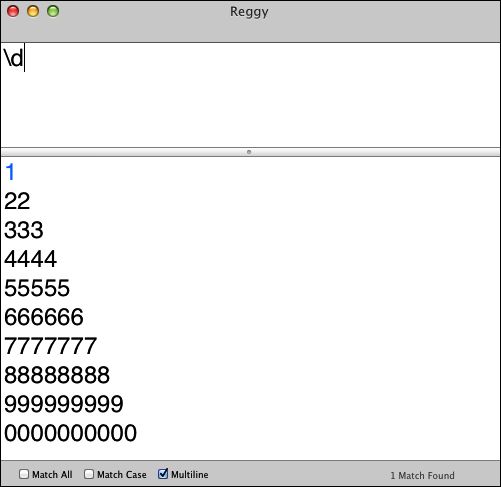Click the 22 line in test text

pyautogui.click(x=17, y=201)
